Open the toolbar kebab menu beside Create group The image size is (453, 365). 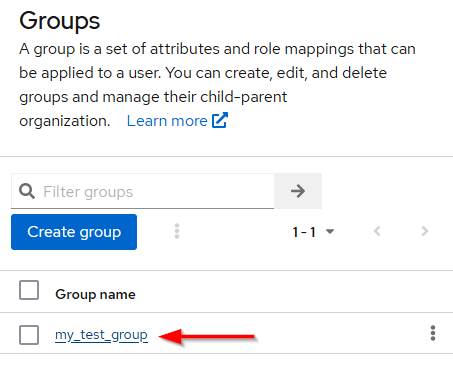pyautogui.click(x=177, y=231)
